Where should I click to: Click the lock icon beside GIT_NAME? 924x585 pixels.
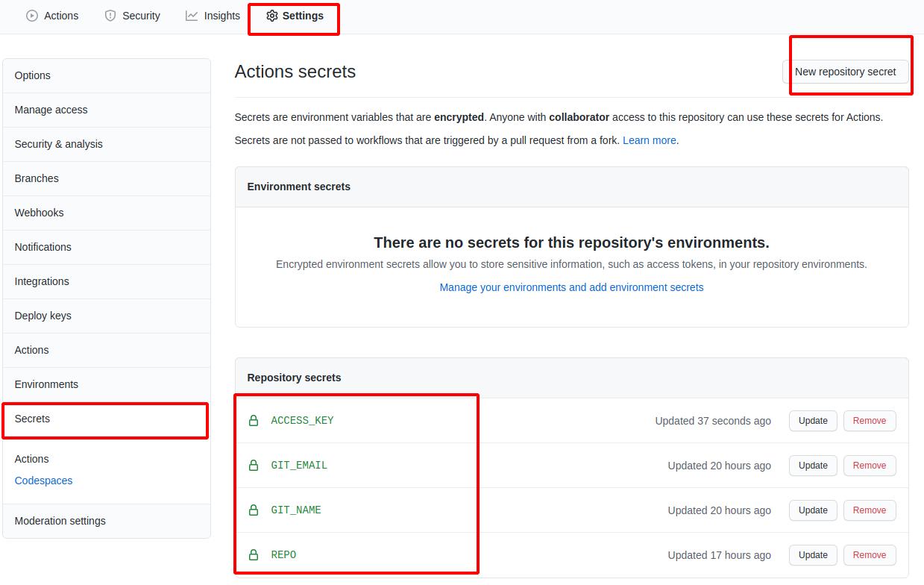(254, 510)
